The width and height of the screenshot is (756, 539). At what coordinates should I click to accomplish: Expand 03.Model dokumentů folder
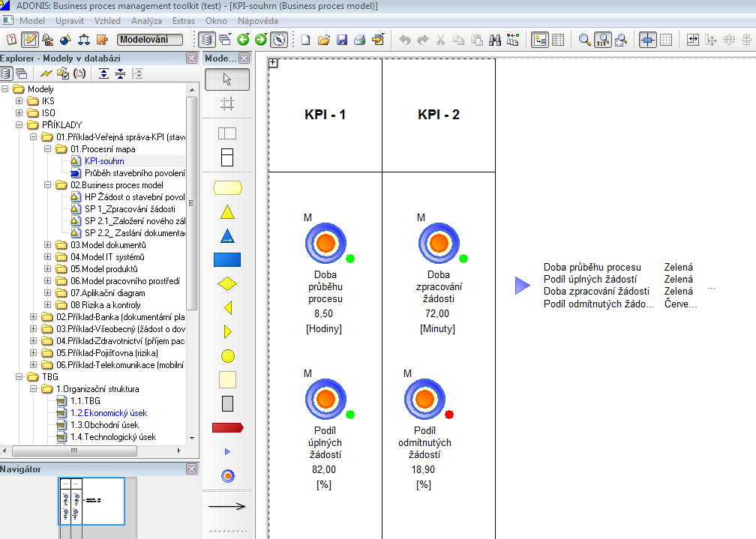pos(47,245)
